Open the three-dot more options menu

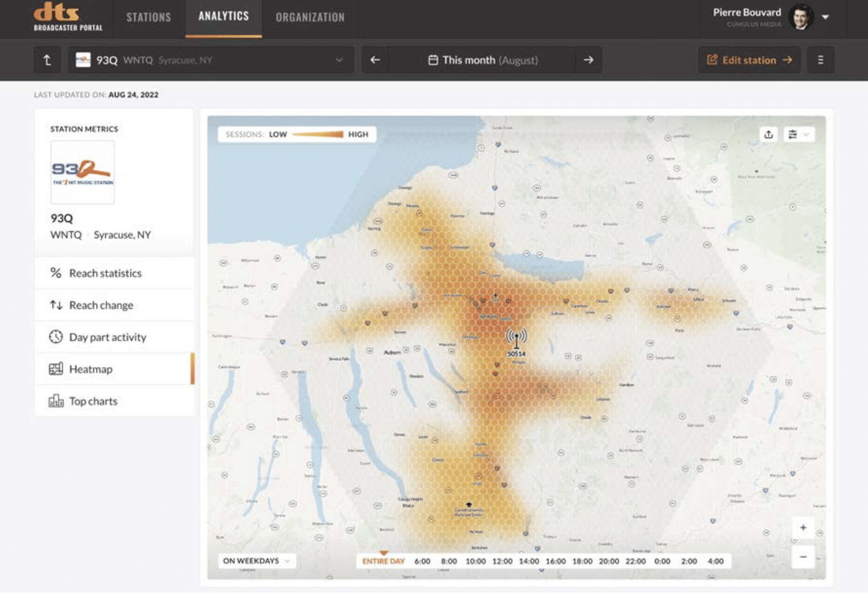[820, 60]
